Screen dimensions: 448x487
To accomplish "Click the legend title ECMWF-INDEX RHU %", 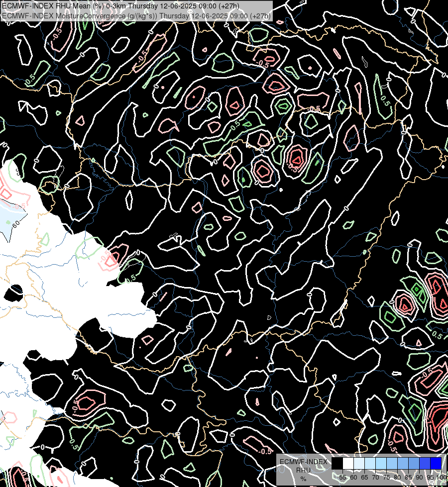I will coord(304,470).
